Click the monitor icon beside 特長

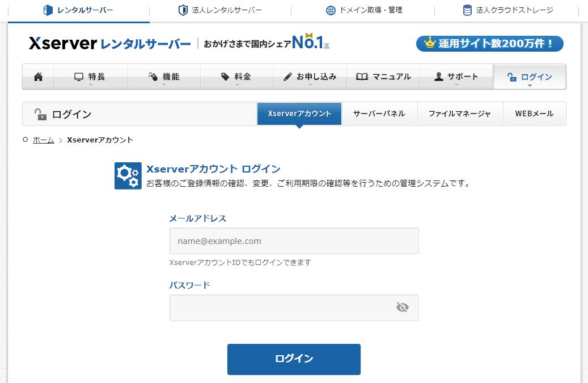pyautogui.click(x=79, y=77)
